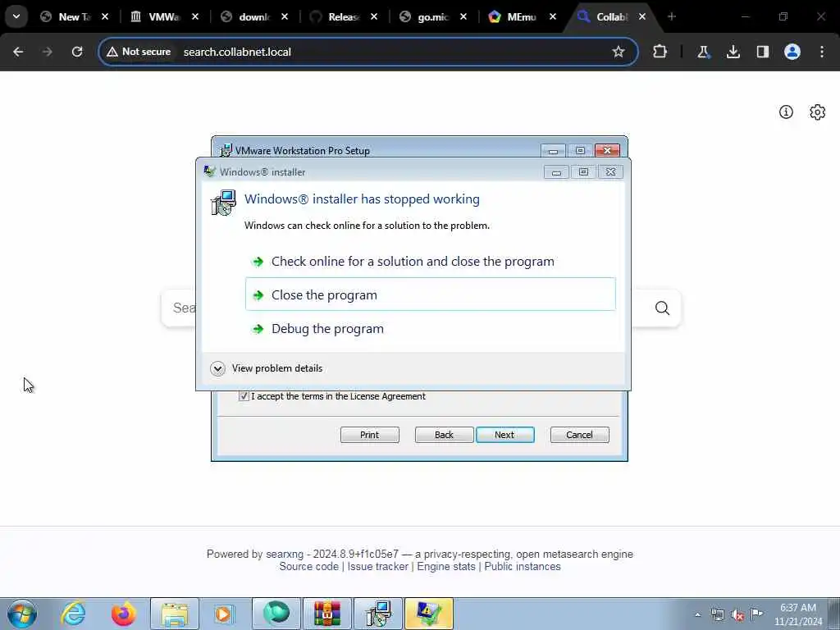Open the Source code link

click(309, 567)
